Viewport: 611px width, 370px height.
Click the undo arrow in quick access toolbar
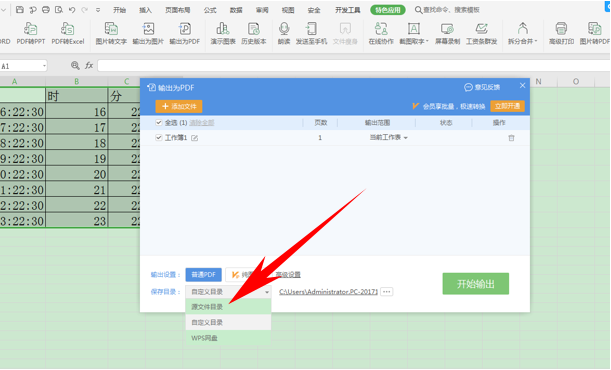(x=72, y=10)
